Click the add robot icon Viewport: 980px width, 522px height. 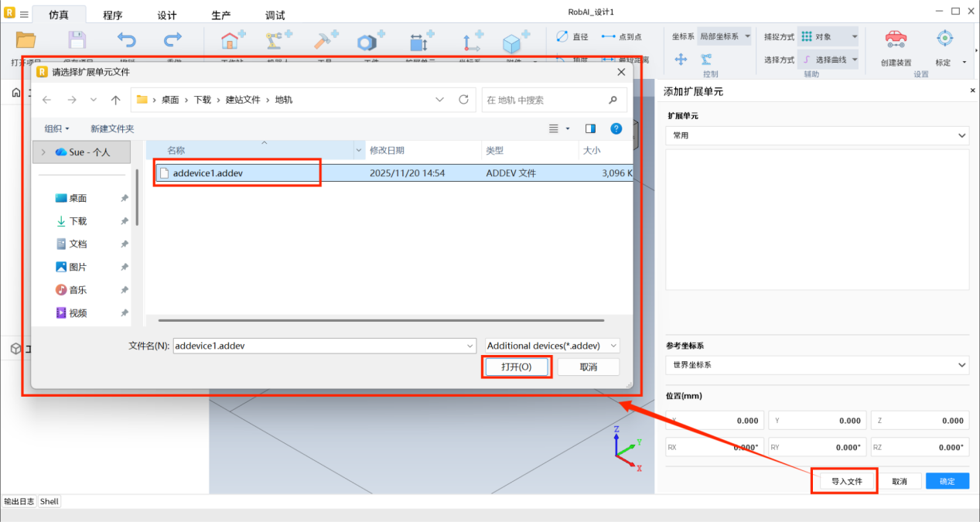278,40
